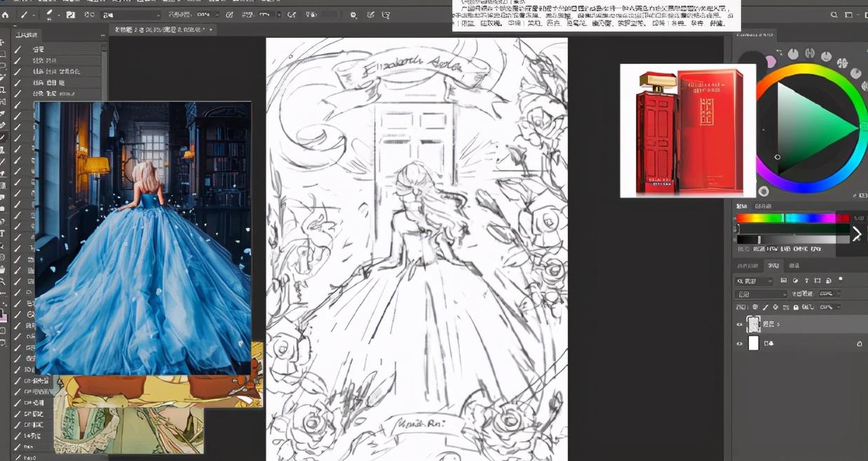
Task: Toggle the layer filter on/off switch
Action: pos(841,280)
